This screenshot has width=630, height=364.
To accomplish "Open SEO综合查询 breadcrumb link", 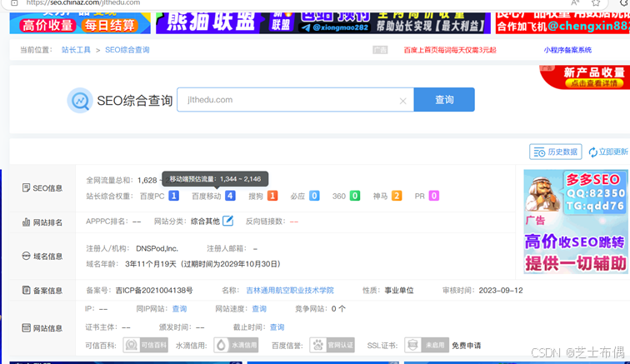I will (127, 50).
